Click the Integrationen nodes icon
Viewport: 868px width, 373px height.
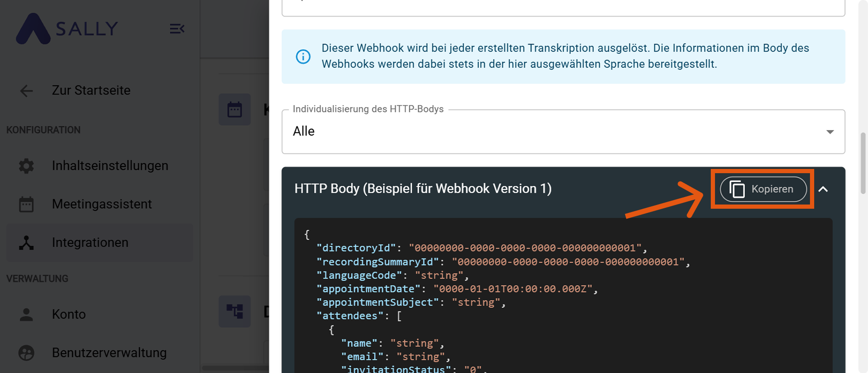(26, 242)
